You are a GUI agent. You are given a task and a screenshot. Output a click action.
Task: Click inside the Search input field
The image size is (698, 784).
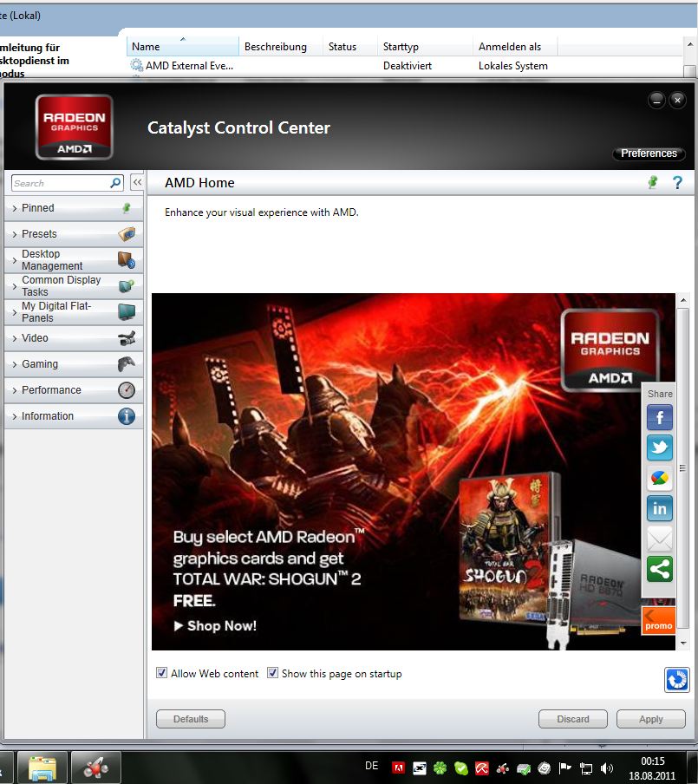coord(60,183)
